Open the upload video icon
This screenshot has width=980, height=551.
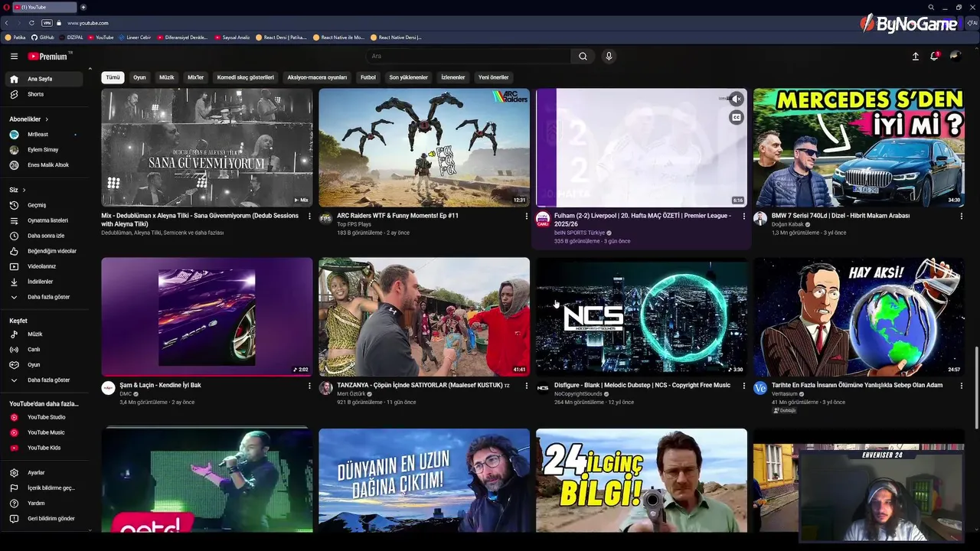click(915, 56)
